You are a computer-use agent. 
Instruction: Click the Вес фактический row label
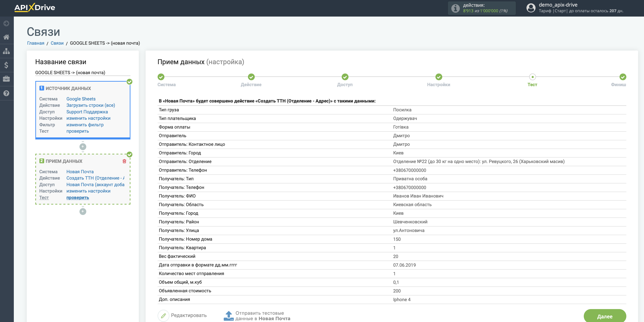tap(177, 256)
